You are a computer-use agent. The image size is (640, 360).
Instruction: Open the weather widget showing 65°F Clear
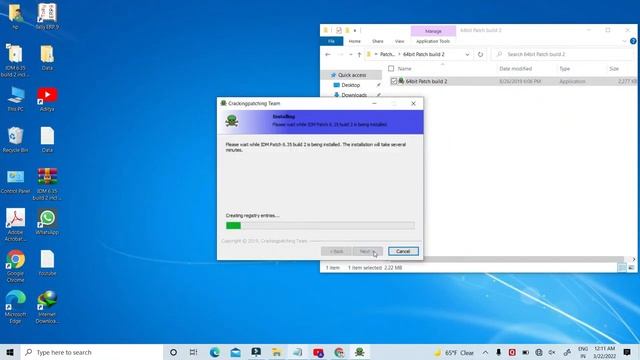[454, 352]
